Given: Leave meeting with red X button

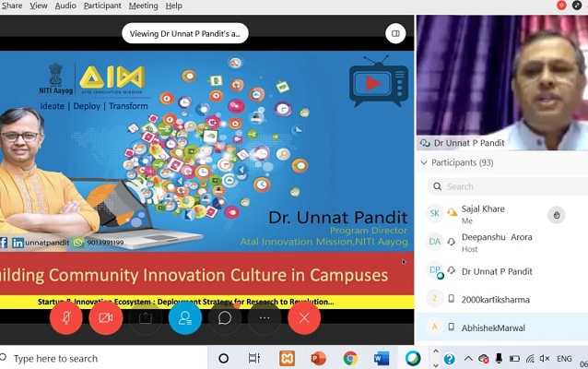Looking at the screenshot, I should 304,318.
